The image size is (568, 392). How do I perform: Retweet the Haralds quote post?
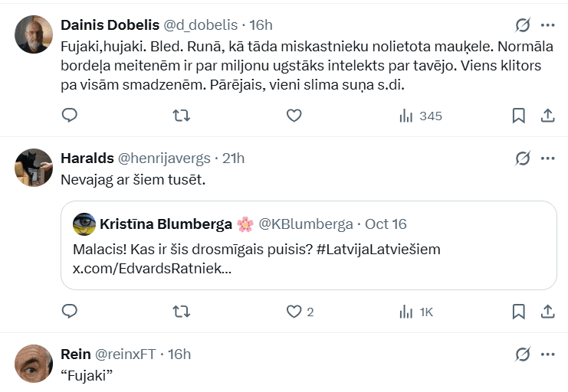pos(182,312)
